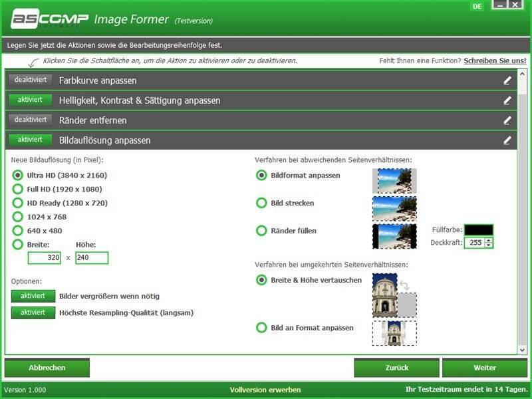Click the Bild strecken preview thumbnail
Screen dimensions: 532x399
394,208
